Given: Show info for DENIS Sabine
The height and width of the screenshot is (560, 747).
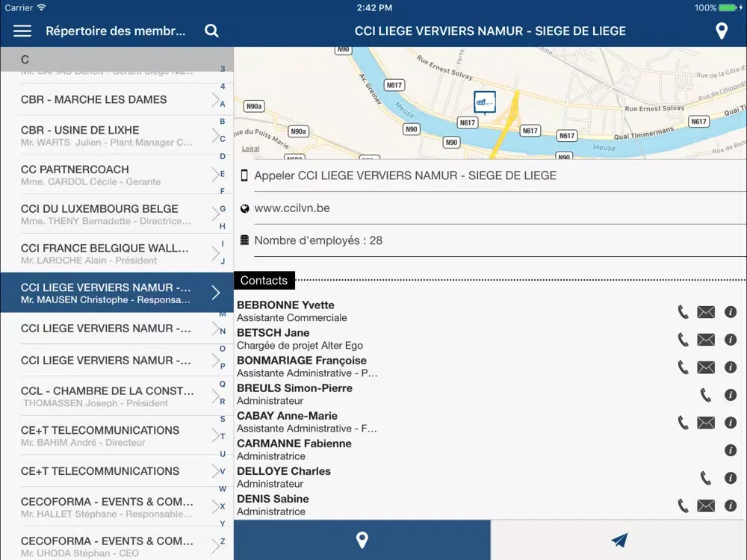Looking at the screenshot, I should [731, 505].
